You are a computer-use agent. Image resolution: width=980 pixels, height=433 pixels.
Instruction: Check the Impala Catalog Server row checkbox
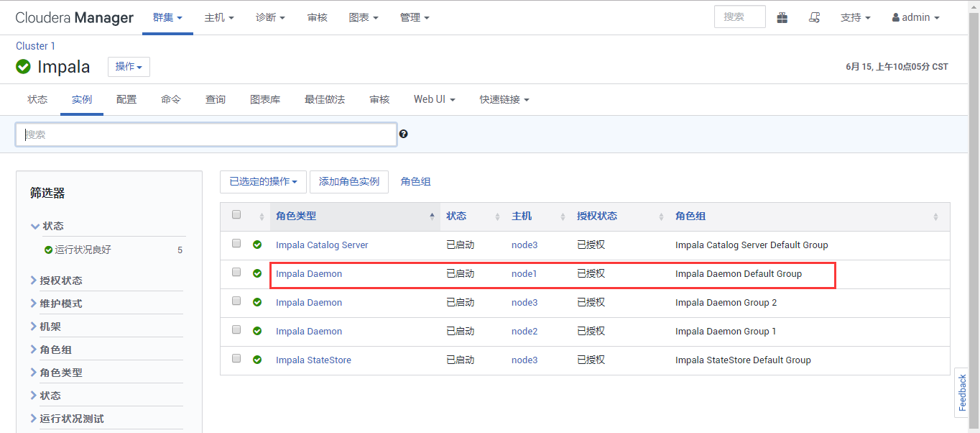pos(236,243)
